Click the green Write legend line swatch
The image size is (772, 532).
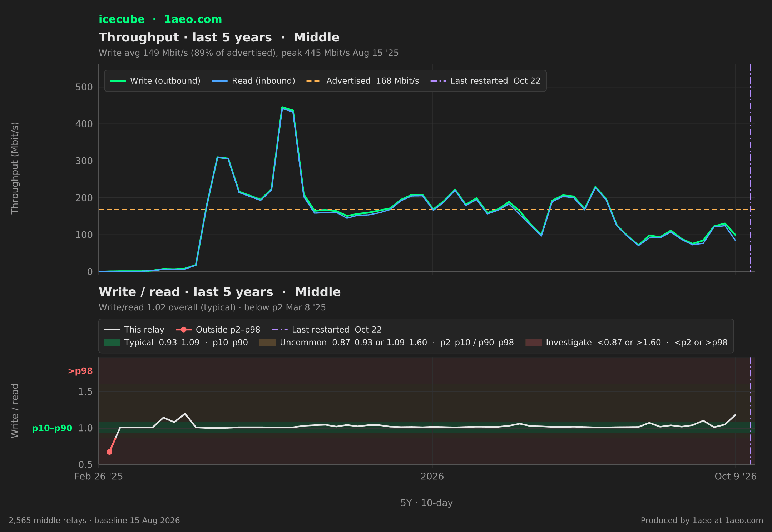[x=118, y=81]
